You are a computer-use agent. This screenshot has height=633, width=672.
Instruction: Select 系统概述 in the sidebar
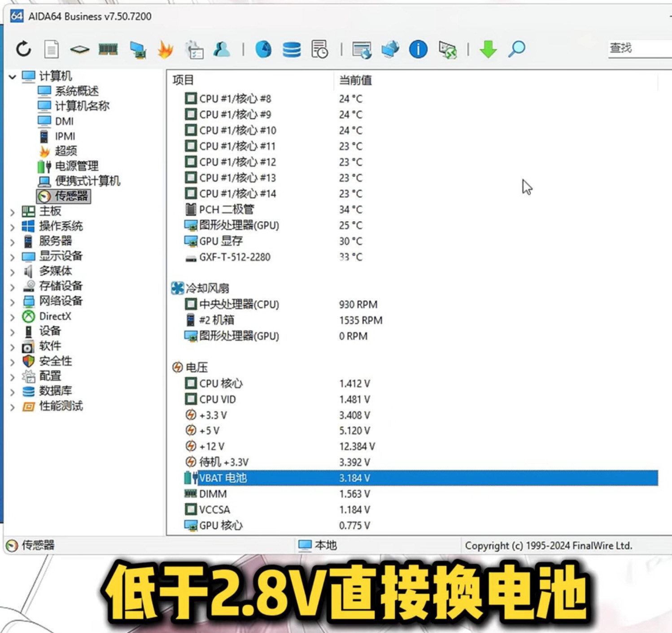point(76,91)
